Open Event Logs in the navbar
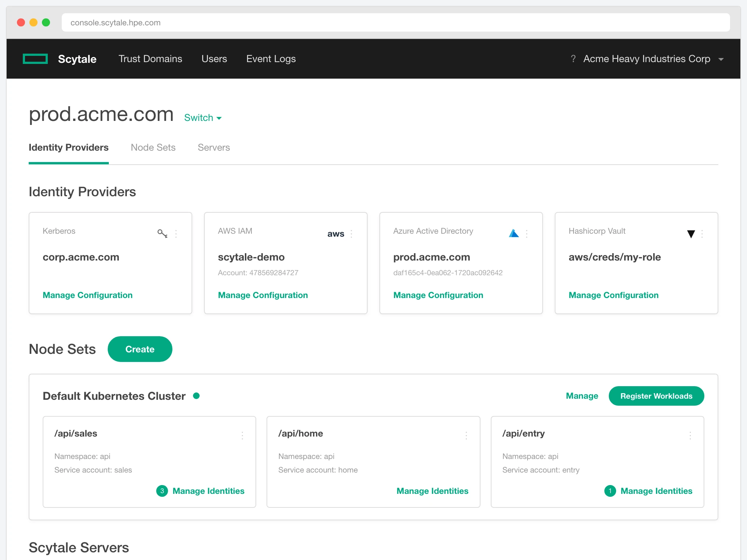Viewport: 747px width, 560px height. click(x=271, y=59)
